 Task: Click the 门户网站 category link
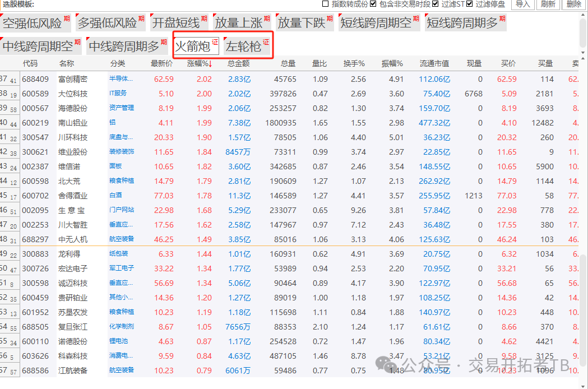(122, 210)
